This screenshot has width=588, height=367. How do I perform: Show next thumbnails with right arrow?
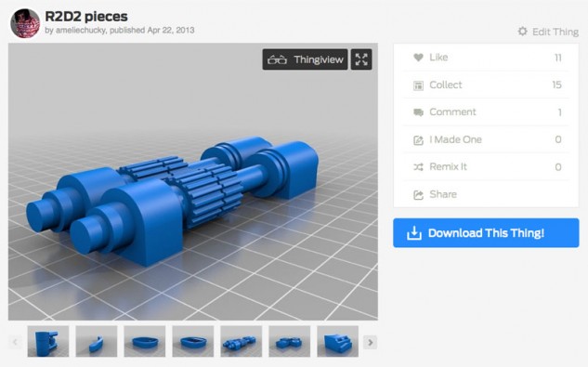click(x=370, y=342)
